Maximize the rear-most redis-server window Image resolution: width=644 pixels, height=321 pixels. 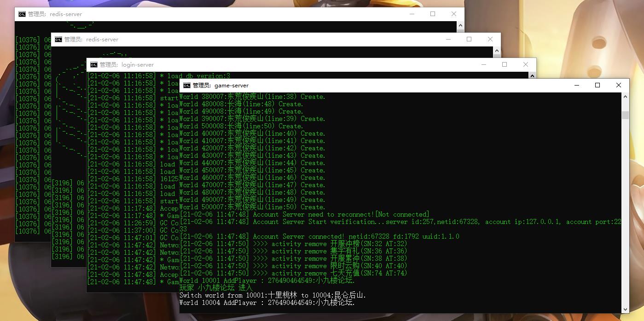[x=433, y=14]
